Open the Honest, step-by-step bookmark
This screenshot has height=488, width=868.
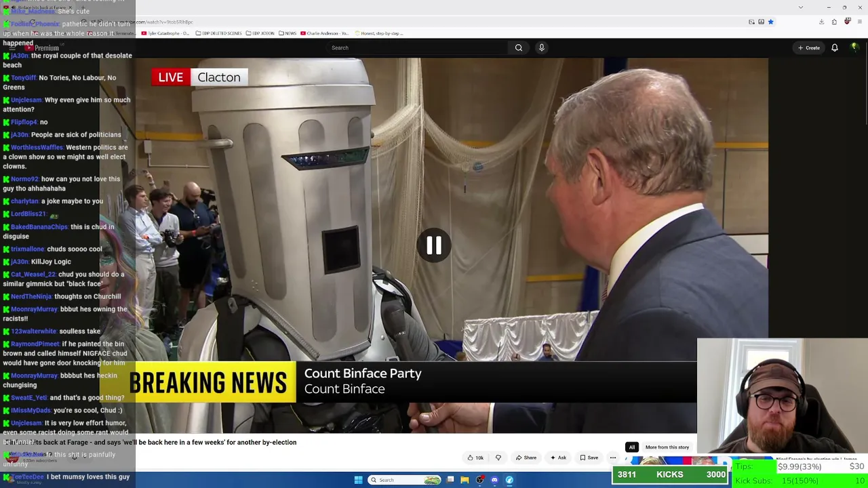pyautogui.click(x=378, y=33)
